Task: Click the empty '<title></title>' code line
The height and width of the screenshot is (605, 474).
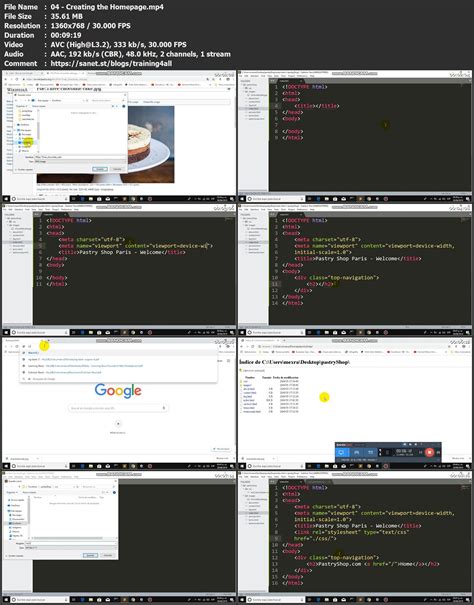Action: pyautogui.click(x=317, y=106)
